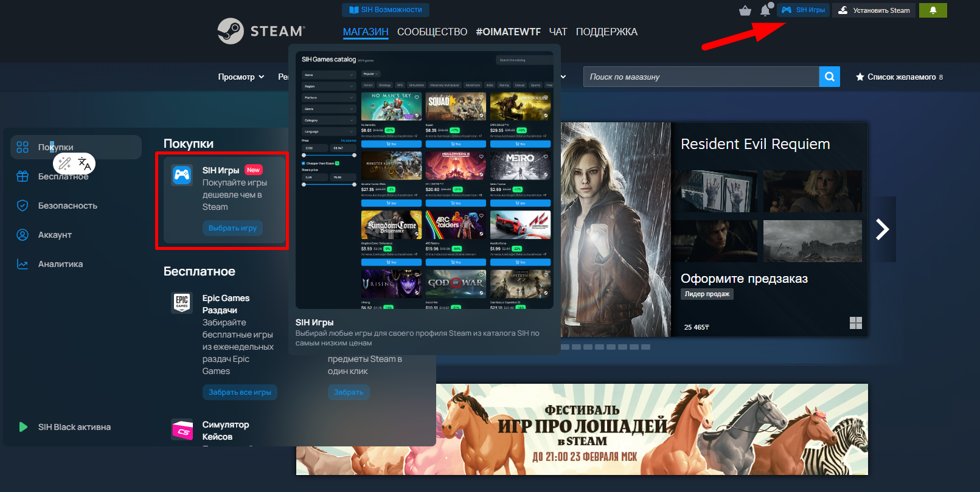
Task: Click into the Поиск по магазину search field
Action: point(701,77)
